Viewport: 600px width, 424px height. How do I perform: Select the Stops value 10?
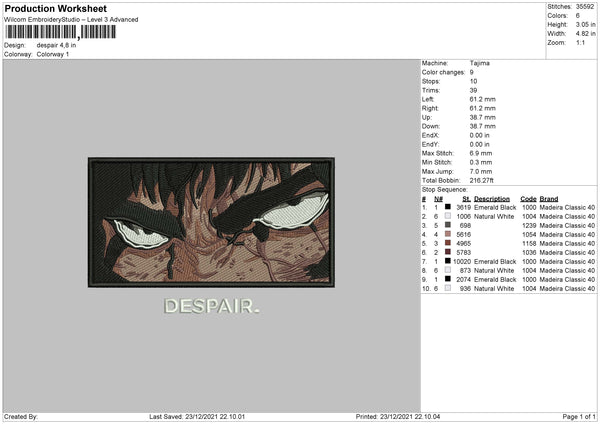[x=473, y=82]
